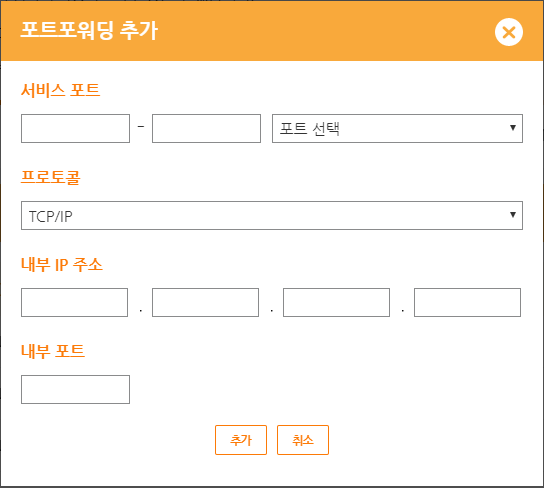This screenshot has height=488, width=544.
Task: Click the dash between service port fields
Action: [x=141, y=127]
